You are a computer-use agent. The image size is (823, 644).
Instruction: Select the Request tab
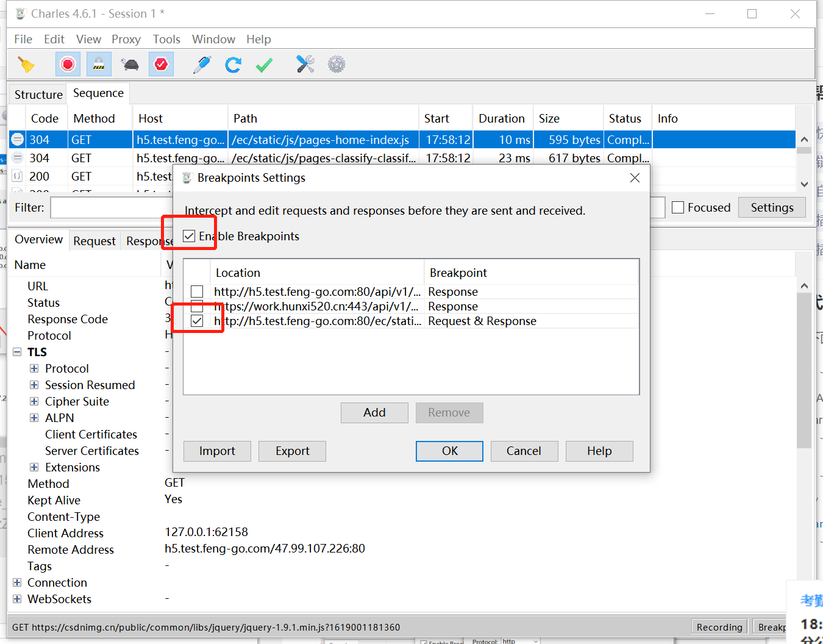click(x=94, y=241)
